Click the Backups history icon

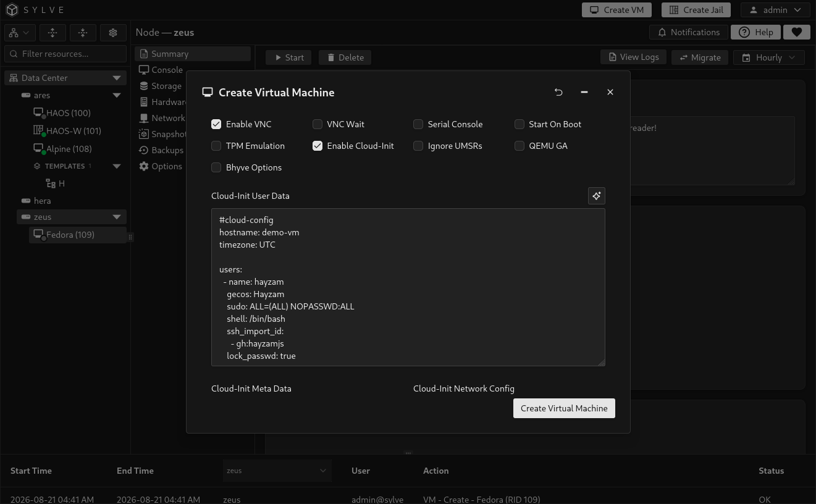[144, 150]
